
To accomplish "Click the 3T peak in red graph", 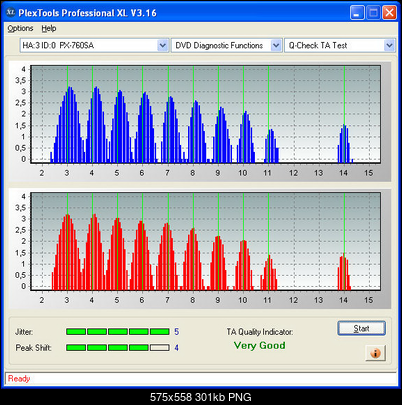I will point(68,252).
